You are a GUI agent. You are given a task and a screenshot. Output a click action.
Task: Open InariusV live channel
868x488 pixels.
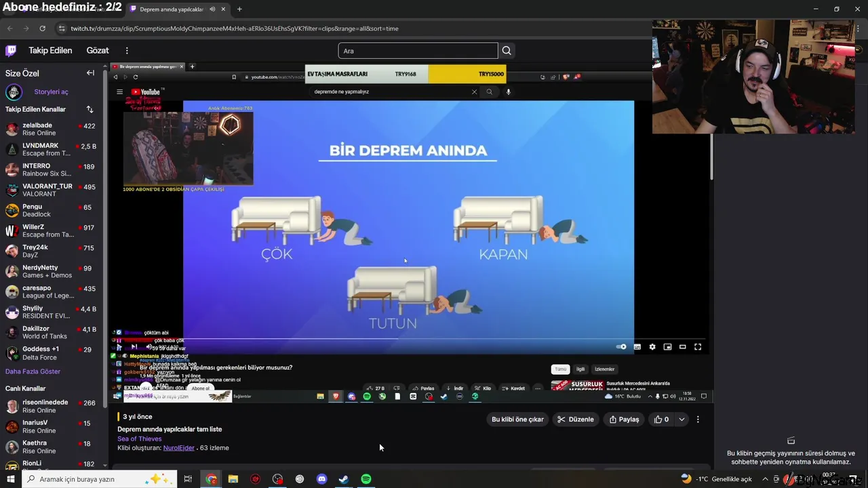[x=52, y=426]
